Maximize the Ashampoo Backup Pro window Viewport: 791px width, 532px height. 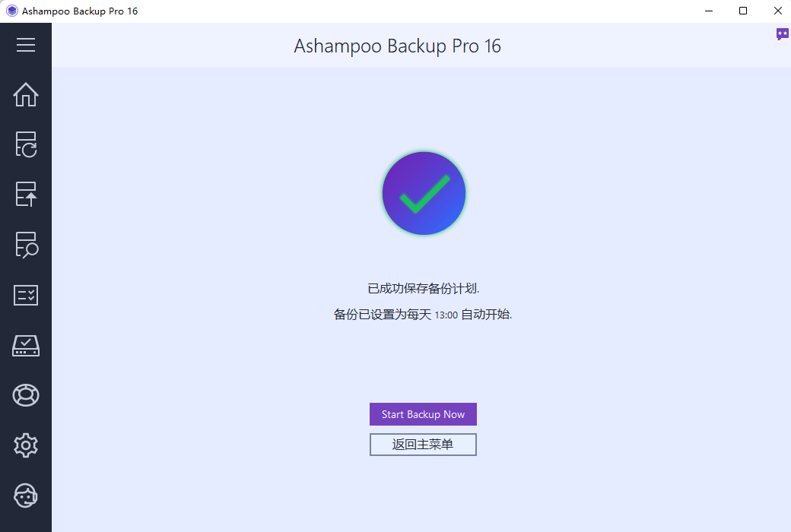(743, 11)
